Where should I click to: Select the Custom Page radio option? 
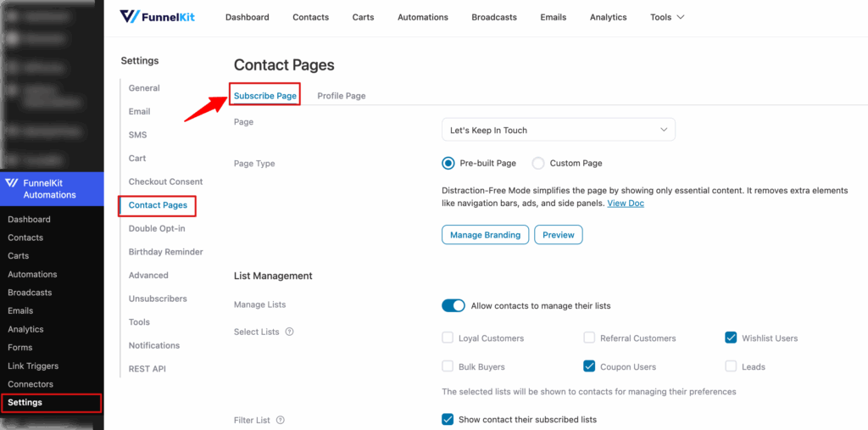pos(538,164)
